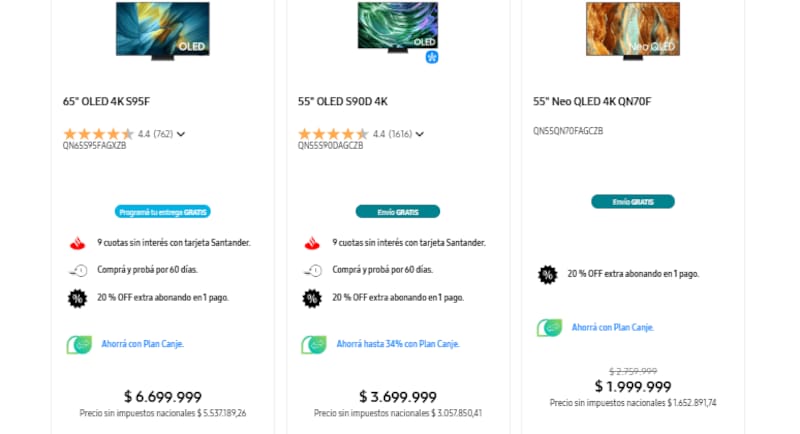Screen dimensions: 800x434
Task: Click the Neo QLED QN70F TV thumbnail
Action: click(633, 28)
